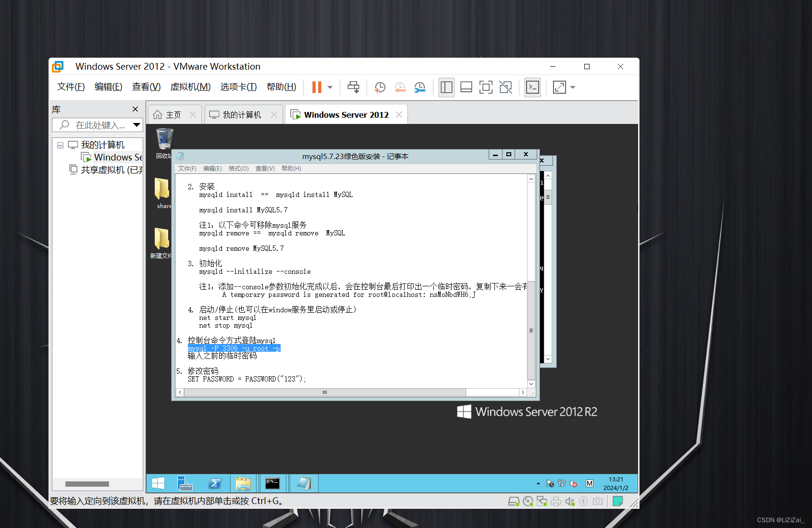Close the library (库) panel

(135, 109)
